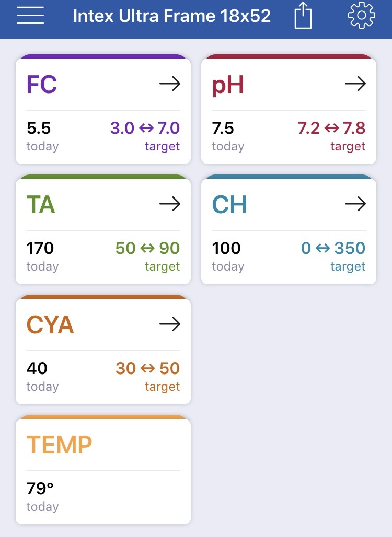The width and height of the screenshot is (392, 537).
Task: Tap the TEMP card heading
Action: [59, 445]
